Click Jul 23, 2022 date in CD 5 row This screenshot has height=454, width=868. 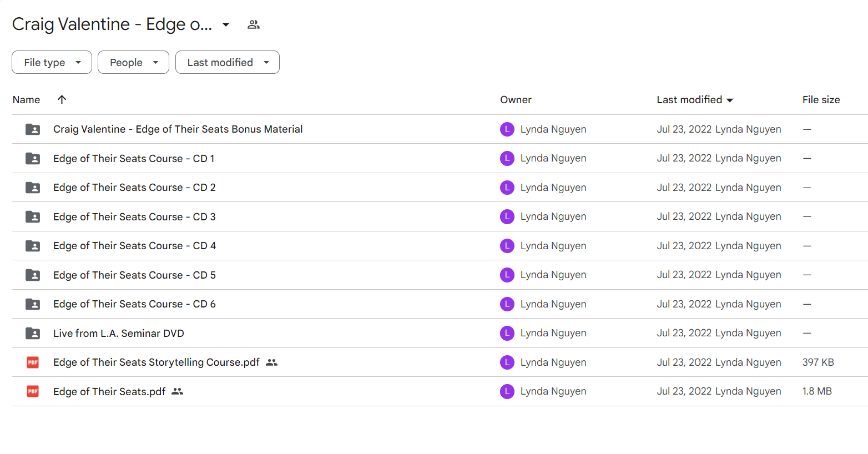pyautogui.click(x=684, y=275)
